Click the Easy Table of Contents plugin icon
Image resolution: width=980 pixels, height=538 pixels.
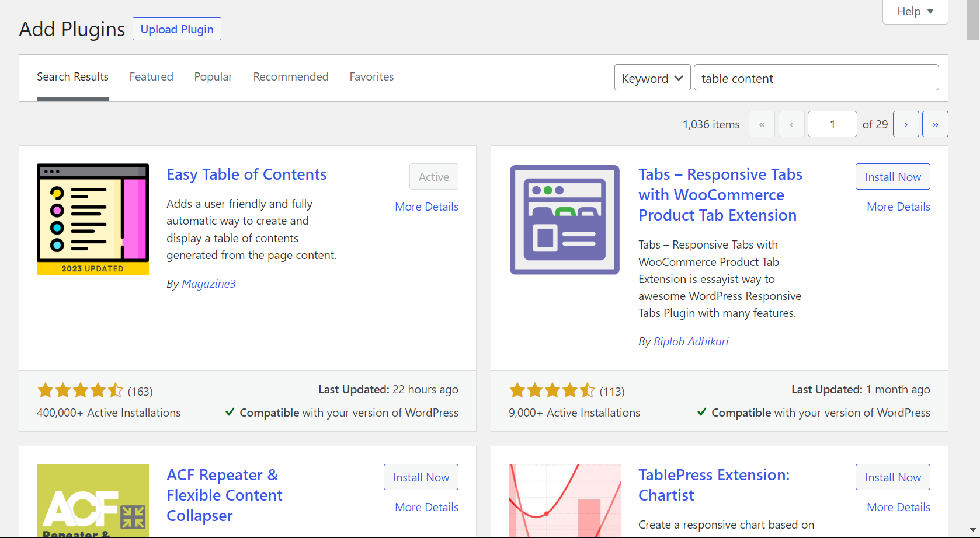coord(93,219)
